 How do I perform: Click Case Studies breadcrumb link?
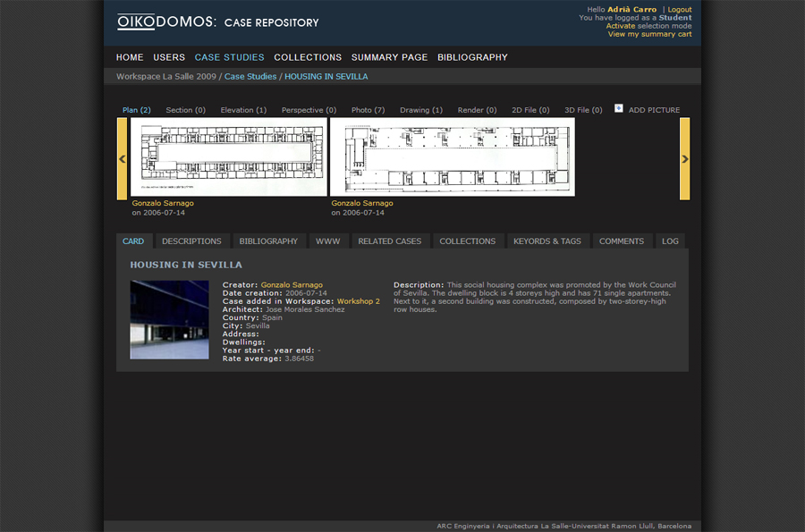coord(250,77)
